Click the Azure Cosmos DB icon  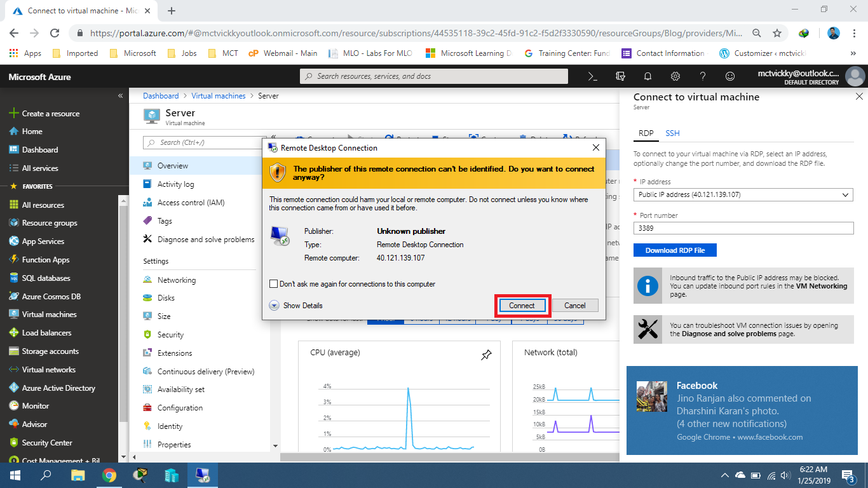(x=14, y=297)
